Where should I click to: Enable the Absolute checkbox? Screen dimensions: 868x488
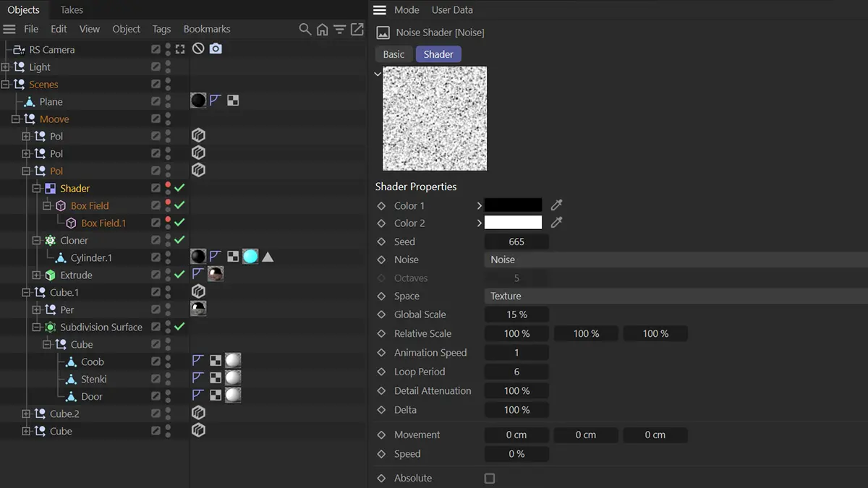[490, 479]
